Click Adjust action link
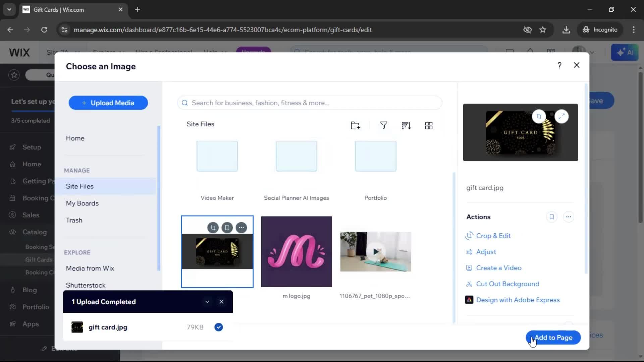Screen dimensions: 644x362 pyautogui.click(x=481, y=252)
